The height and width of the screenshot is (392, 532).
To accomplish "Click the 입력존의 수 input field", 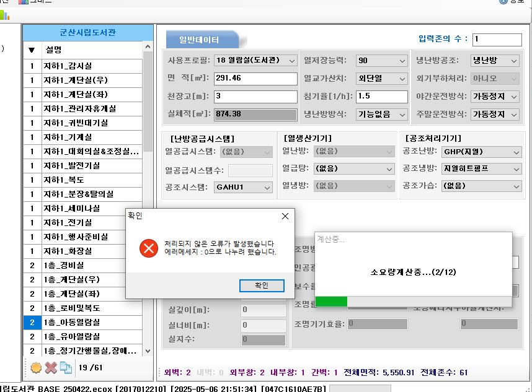I will pos(496,40).
